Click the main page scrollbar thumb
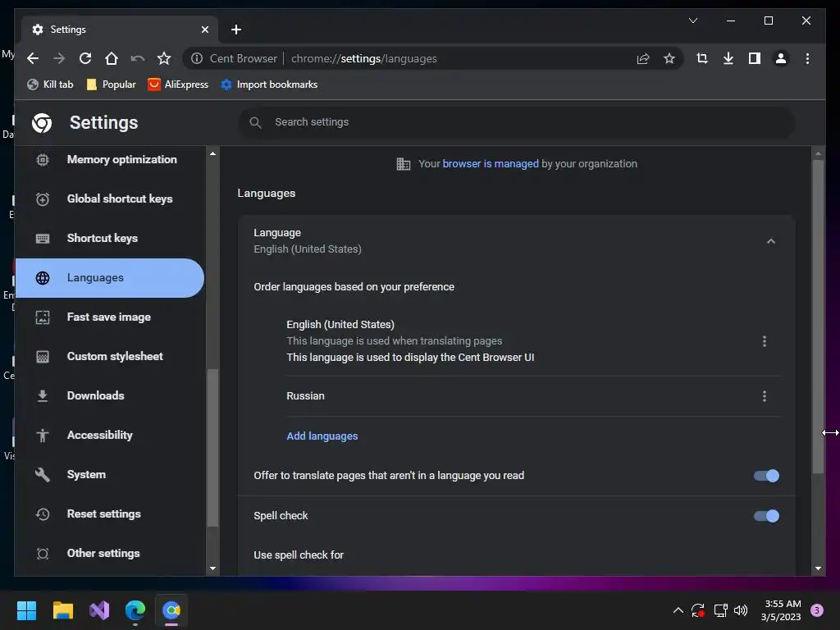The height and width of the screenshot is (630, 840). (818, 316)
